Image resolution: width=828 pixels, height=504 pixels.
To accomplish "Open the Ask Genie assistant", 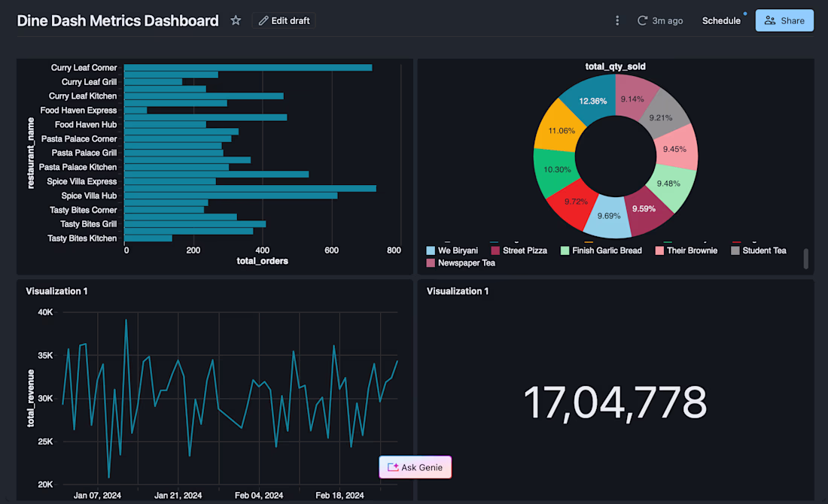I will click(415, 467).
